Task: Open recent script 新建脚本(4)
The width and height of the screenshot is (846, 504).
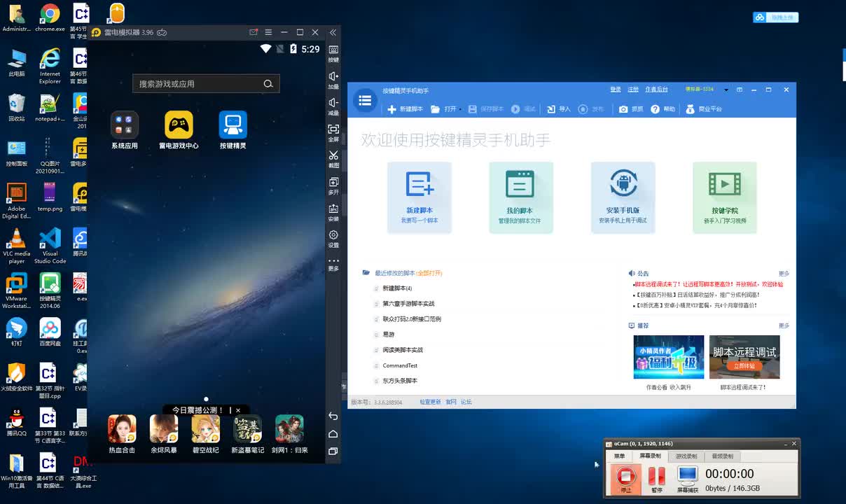Action: pyautogui.click(x=397, y=288)
